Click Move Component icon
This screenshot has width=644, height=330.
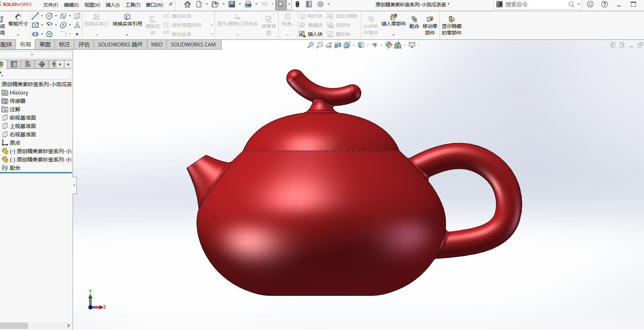point(430,19)
